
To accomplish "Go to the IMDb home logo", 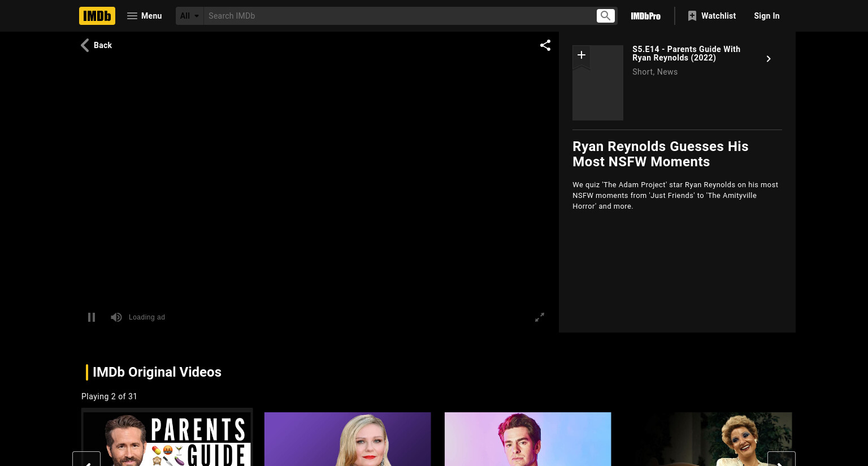I will (97, 16).
